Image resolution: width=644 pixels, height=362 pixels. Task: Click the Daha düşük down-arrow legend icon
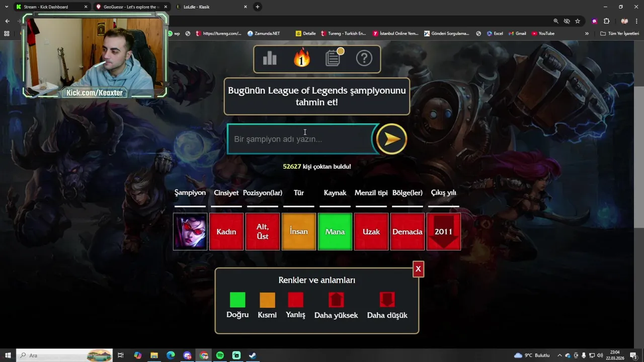(x=387, y=300)
